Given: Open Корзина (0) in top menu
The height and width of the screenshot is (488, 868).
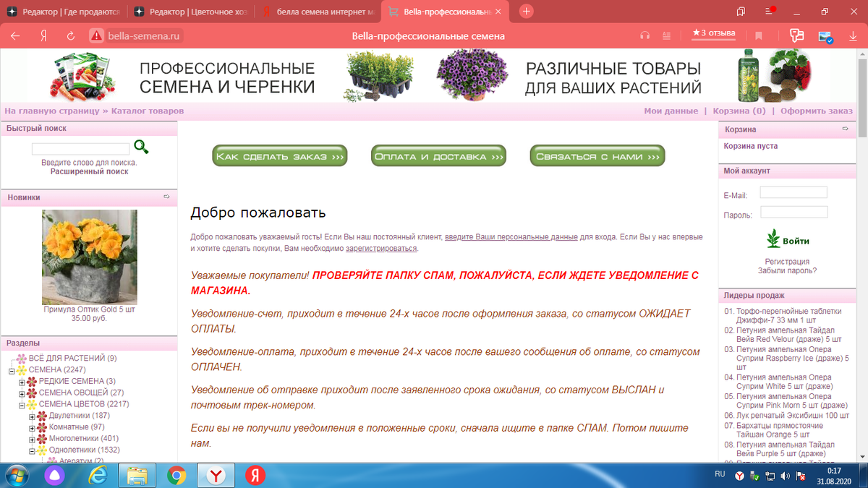Looking at the screenshot, I should click(739, 111).
